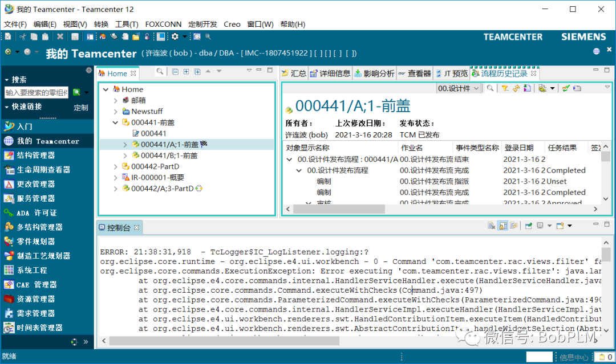Select 我的 Teamcenter in the sidebar
Image resolution: width=616 pixels, height=364 pixels.
[x=47, y=141]
